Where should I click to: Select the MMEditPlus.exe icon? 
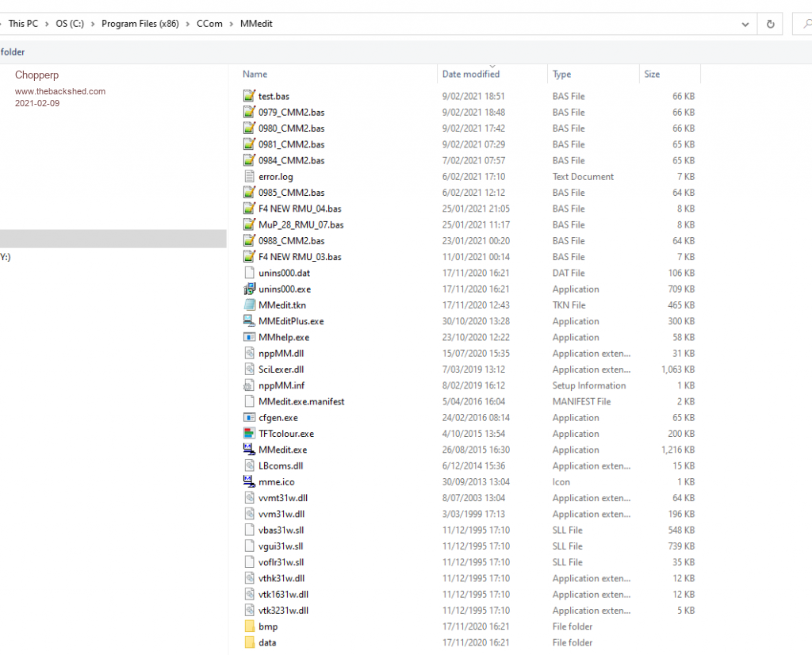pyautogui.click(x=250, y=321)
